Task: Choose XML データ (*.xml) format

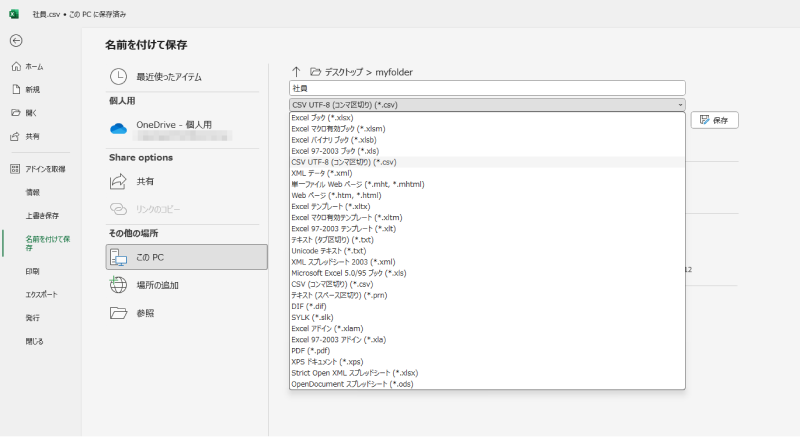Action: [487, 173]
